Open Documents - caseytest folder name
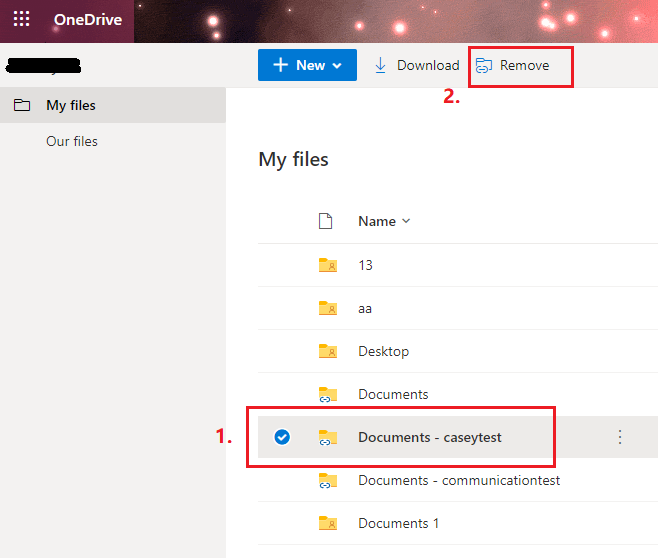 [430, 437]
